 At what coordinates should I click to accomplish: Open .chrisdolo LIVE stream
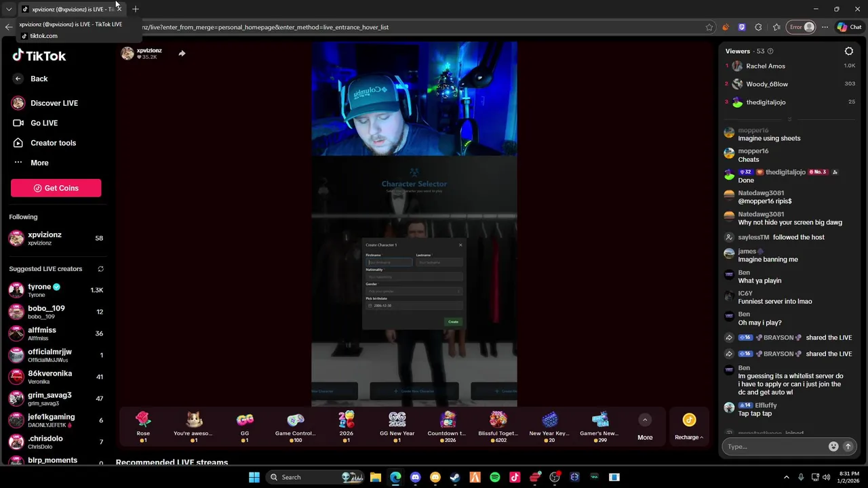point(56,442)
